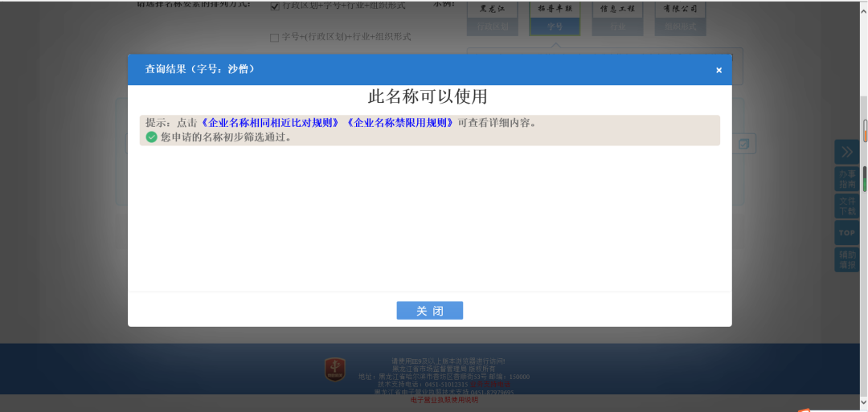The image size is (868, 412).
Task: Click the check-window icon behind the dialog
Action: point(744,144)
